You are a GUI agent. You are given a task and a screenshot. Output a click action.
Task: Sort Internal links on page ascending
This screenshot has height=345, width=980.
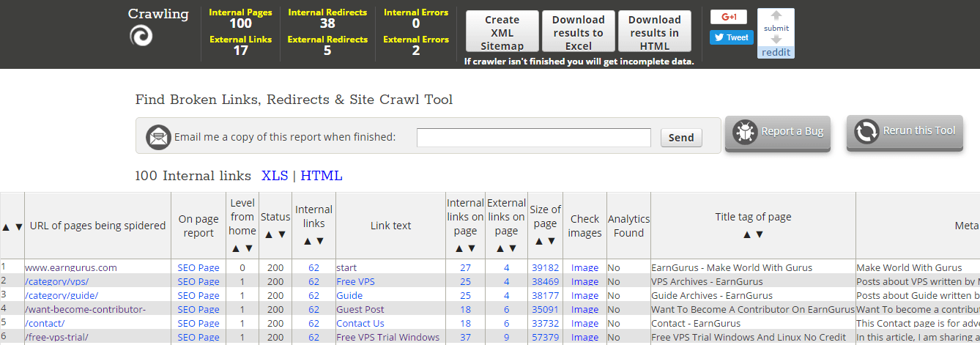(459, 248)
